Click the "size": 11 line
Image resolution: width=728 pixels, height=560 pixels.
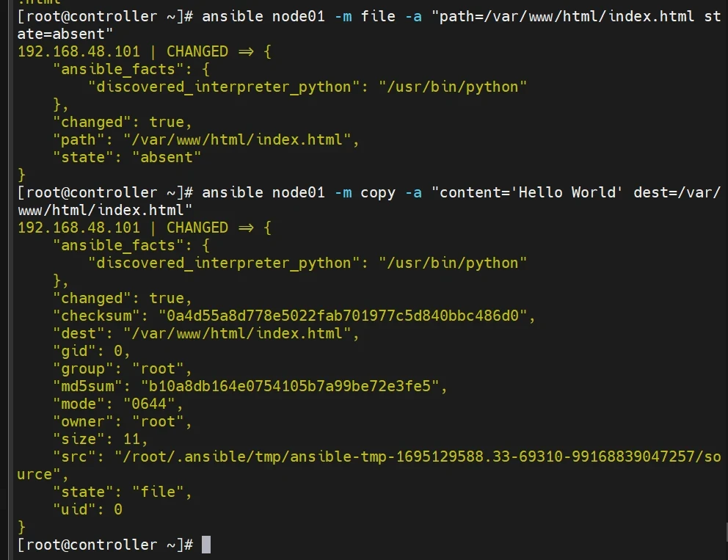point(100,439)
